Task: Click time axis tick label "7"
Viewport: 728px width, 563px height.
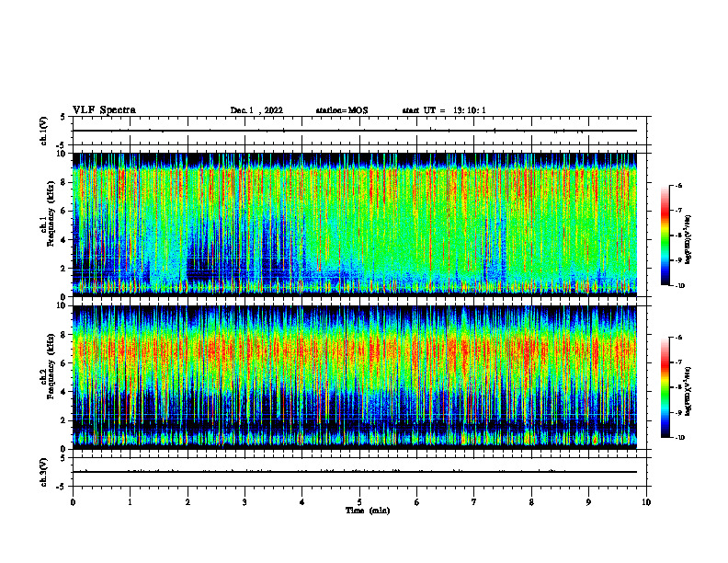Action: (474, 502)
